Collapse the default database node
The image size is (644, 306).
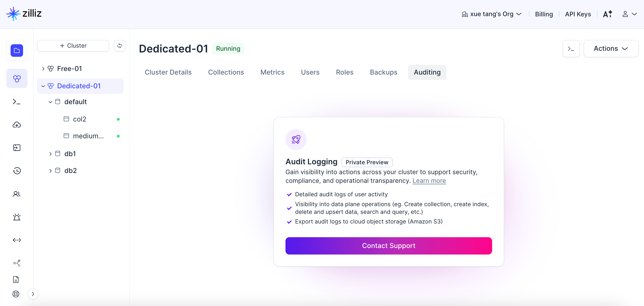(50, 102)
